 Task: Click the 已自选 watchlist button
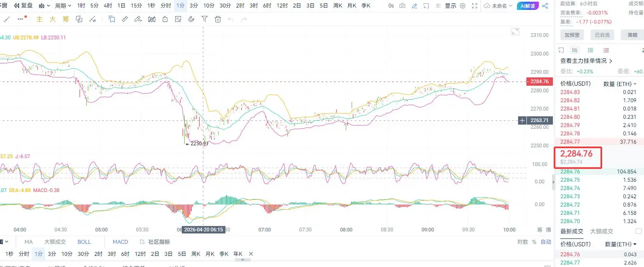tap(602, 35)
